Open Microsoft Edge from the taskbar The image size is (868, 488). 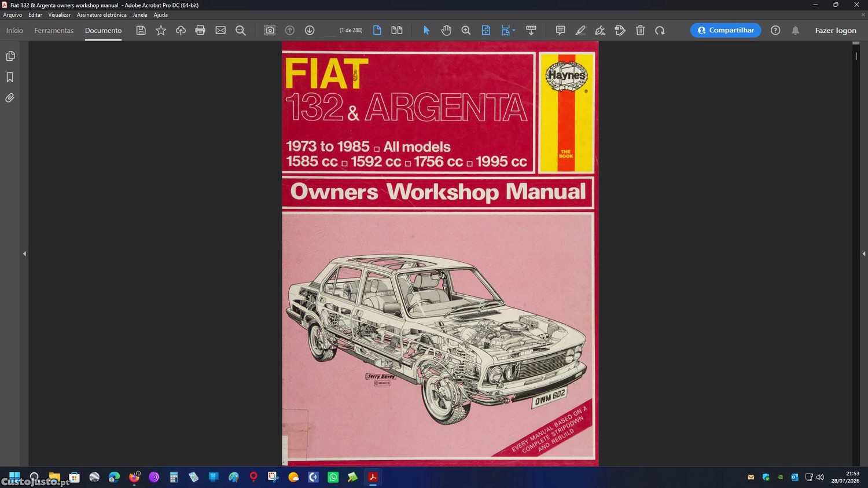click(114, 477)
